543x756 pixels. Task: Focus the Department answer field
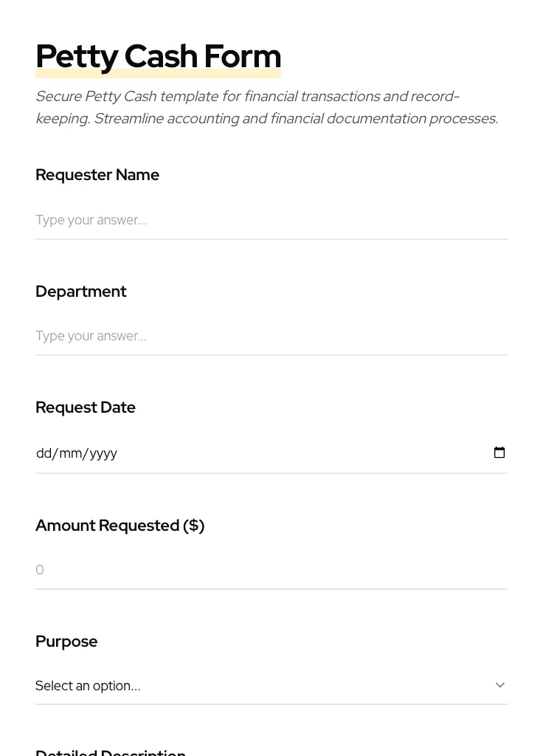click(271, 336)
